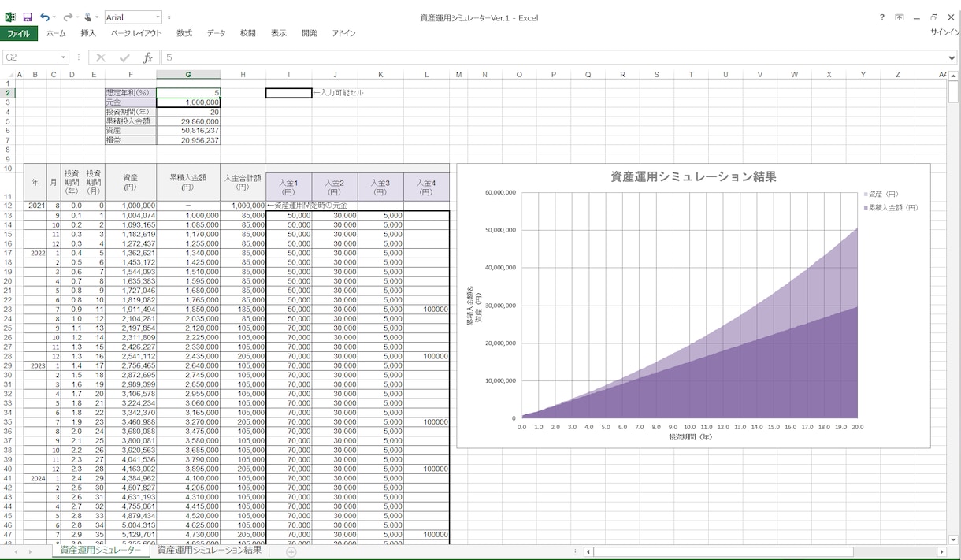Image resolution: width=961 pixels, height=560 pixels.
Task: Open the 校閲 ribbon tab
Action: click(248, 34)
